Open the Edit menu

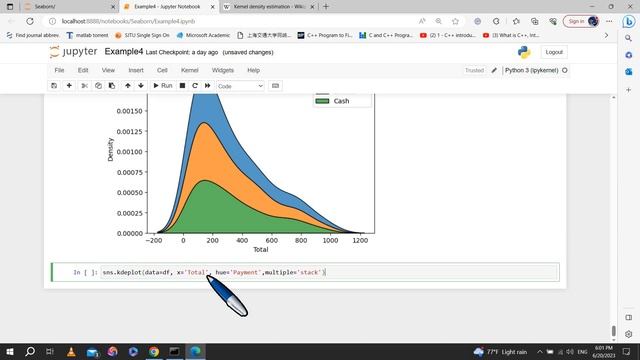[x=83, y=70]
